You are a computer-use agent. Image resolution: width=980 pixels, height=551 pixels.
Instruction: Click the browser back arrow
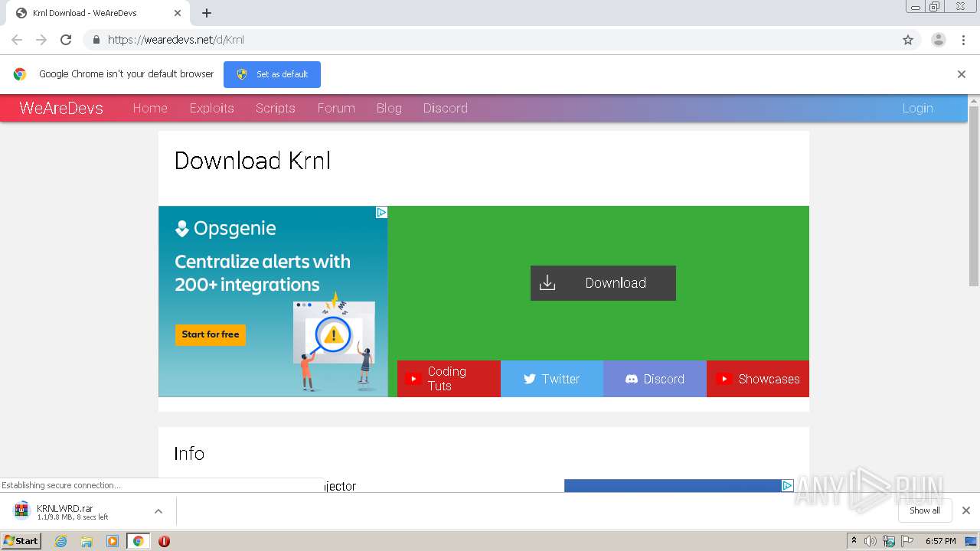[17, 40]
